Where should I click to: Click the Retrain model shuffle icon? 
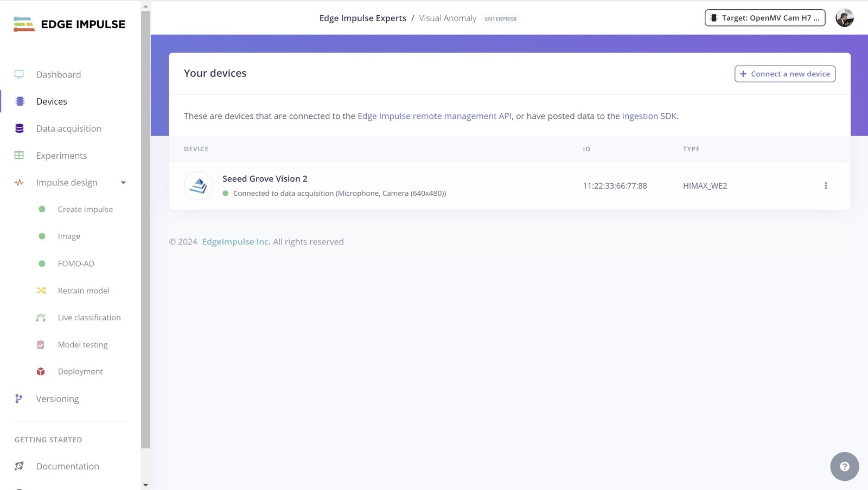pos(41,291)
